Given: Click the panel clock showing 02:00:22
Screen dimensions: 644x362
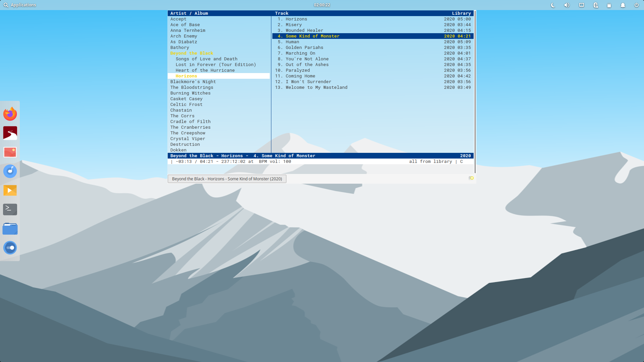Looking at the screenshot, I should coord(322,5).
